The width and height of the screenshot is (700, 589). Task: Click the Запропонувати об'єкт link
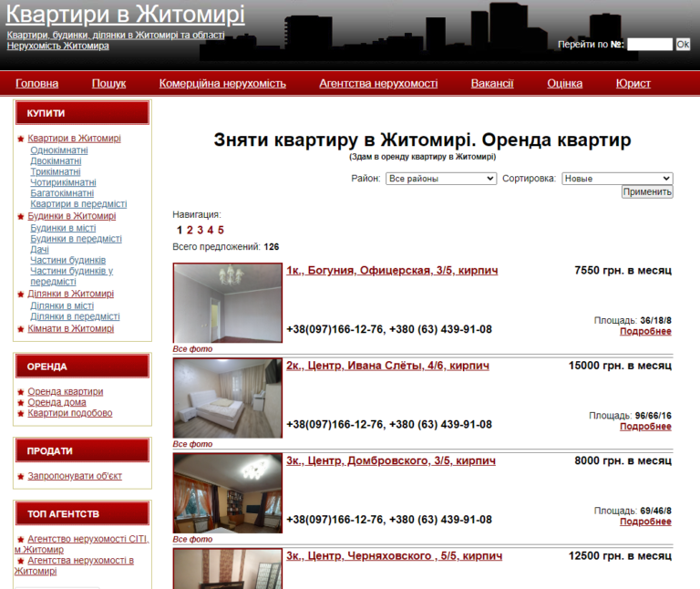point(75,476)
